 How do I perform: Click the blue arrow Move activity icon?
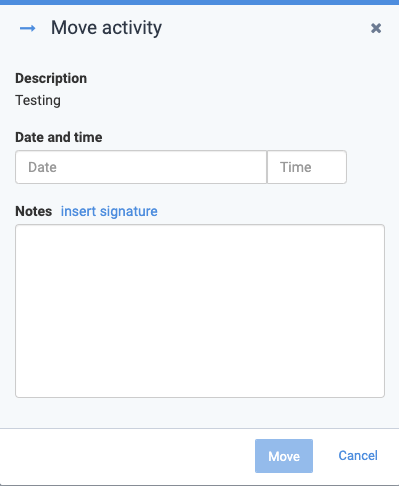point(28,28)
